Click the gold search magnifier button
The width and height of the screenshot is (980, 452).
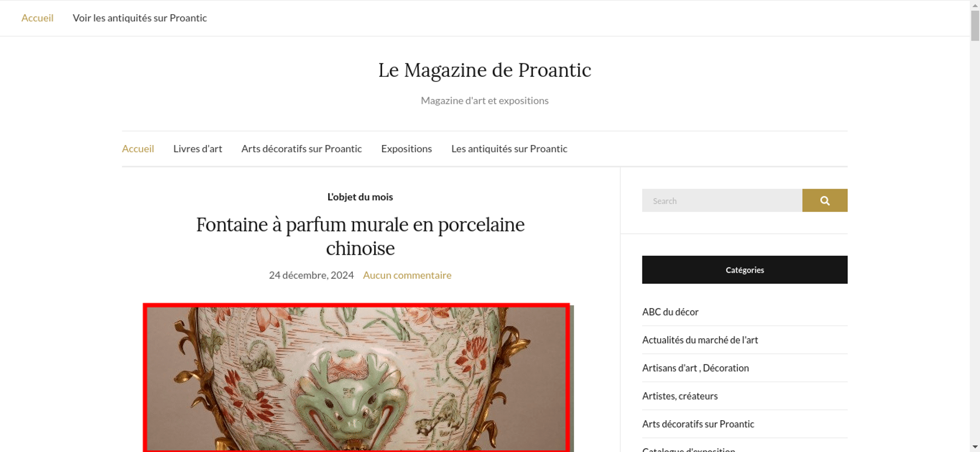coord(825,200)
